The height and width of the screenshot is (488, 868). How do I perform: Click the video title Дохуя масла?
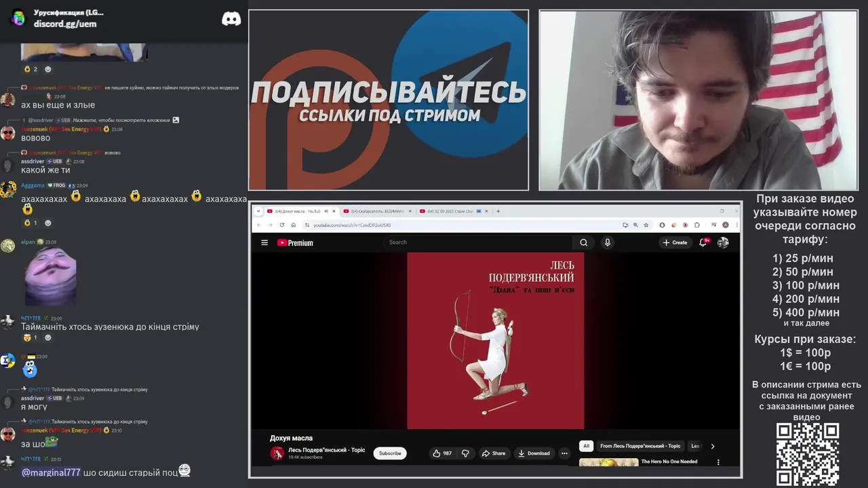291,438
